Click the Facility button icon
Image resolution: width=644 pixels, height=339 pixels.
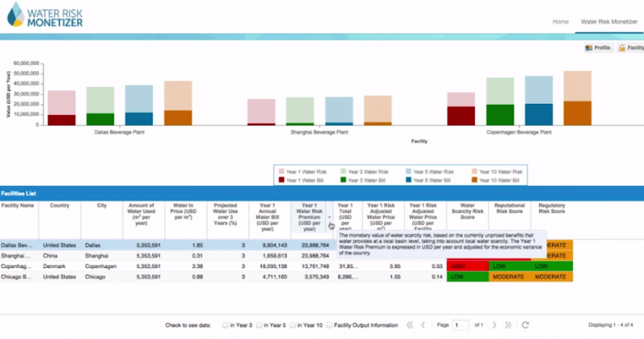(x=621, y=48)
